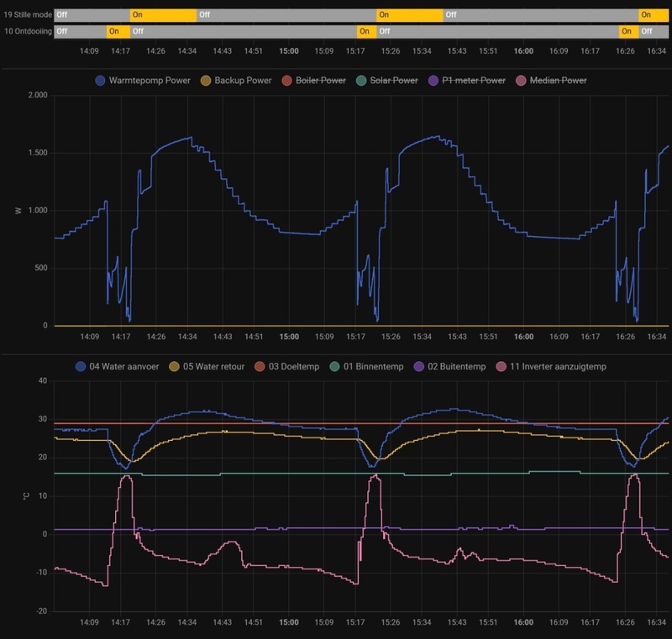
Task: Toggle the Backup Power legend series
Action: point(236,81)
